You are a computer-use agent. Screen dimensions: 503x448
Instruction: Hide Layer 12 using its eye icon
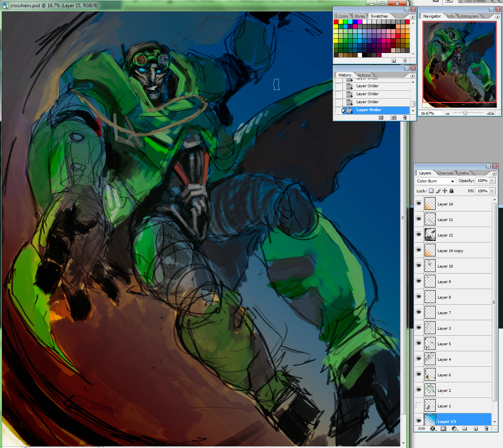click(x=419, y=235)
